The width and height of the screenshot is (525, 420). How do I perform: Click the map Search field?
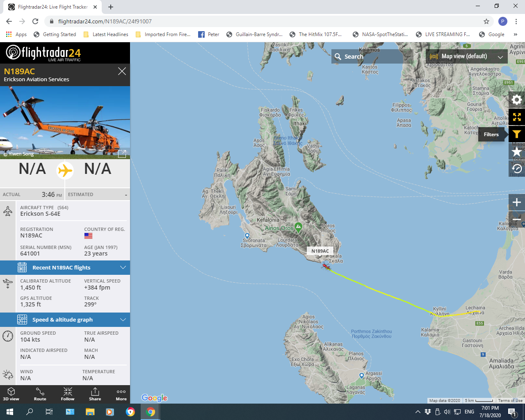[372, 56]
